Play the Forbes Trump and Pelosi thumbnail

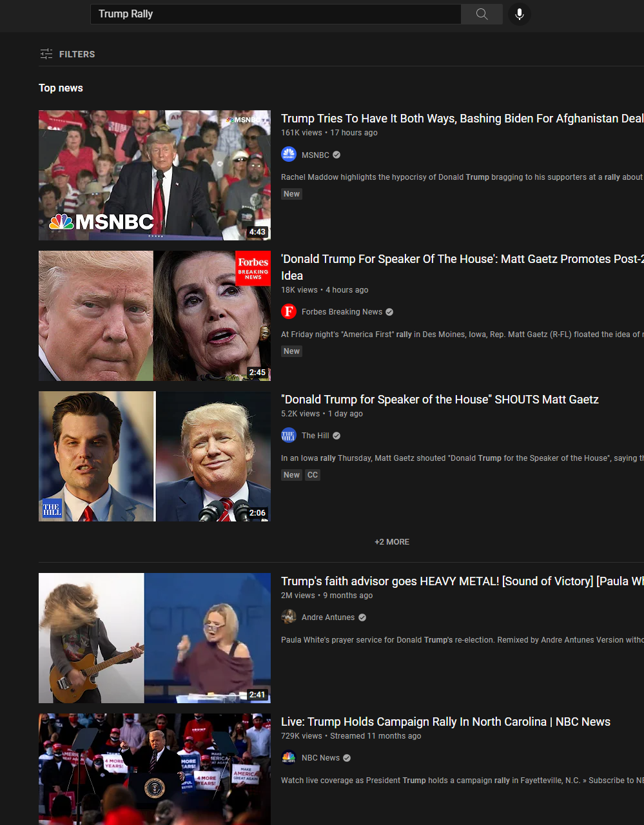click(x=155, y=316)
